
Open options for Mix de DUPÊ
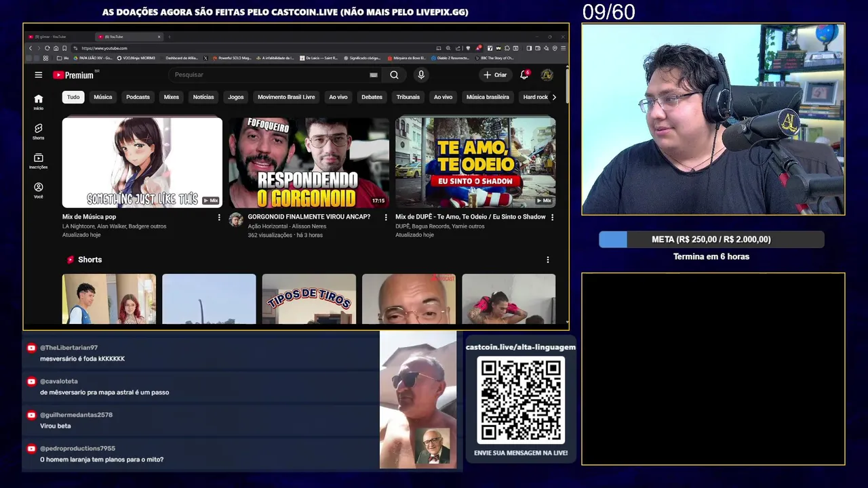(552, 218)
